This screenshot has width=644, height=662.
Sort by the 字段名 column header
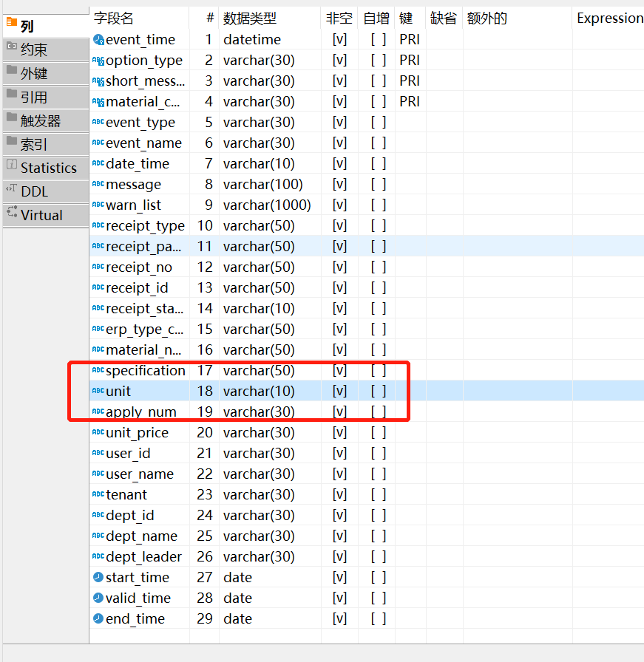114,18
